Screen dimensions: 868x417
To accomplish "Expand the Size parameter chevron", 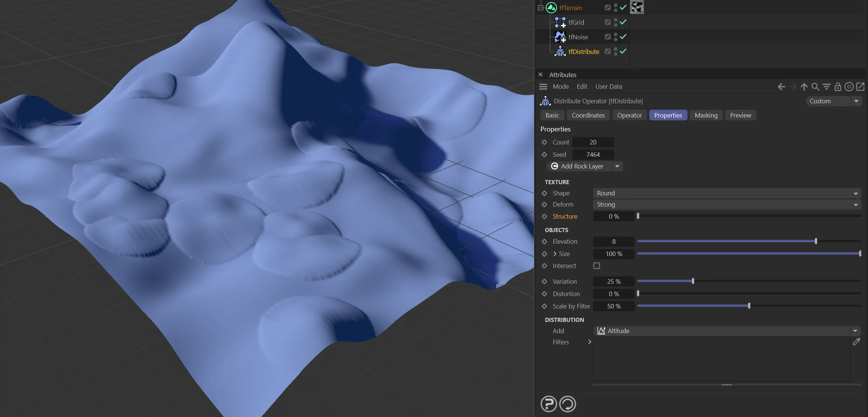I will (x=555, y=254).
